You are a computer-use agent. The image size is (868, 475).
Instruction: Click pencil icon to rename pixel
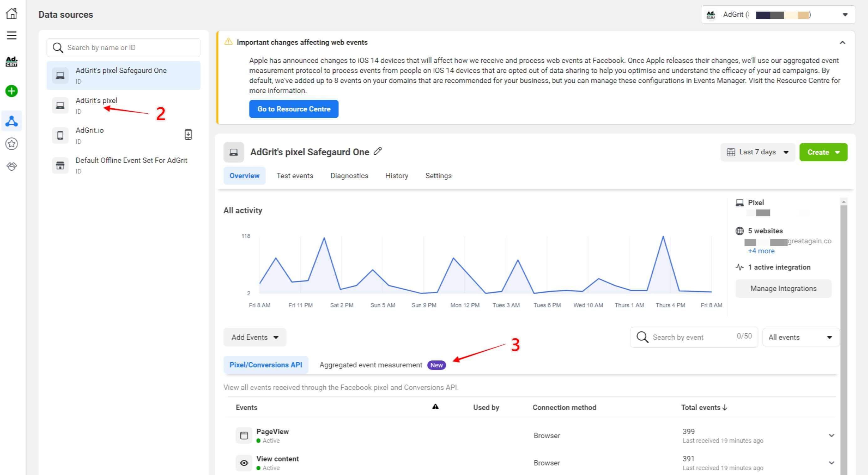pyautogui.click(x=378, y=151)
